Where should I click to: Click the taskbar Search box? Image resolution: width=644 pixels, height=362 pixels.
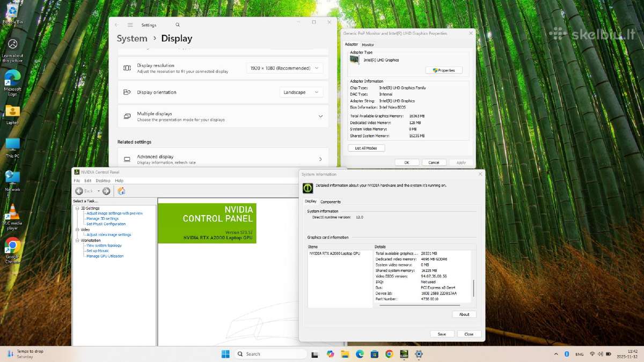pos(270,354)
